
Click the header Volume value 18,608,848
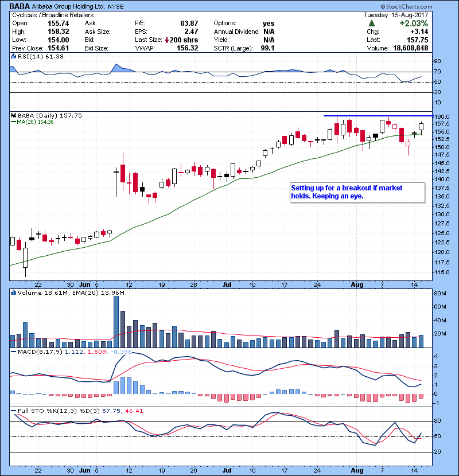click(x=411, y=48)
